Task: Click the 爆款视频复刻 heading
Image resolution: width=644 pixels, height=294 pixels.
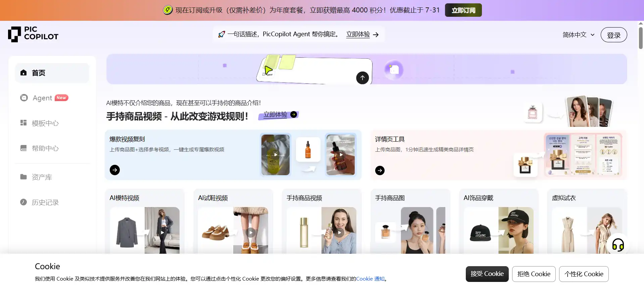Action: click(x=127, y=139)
